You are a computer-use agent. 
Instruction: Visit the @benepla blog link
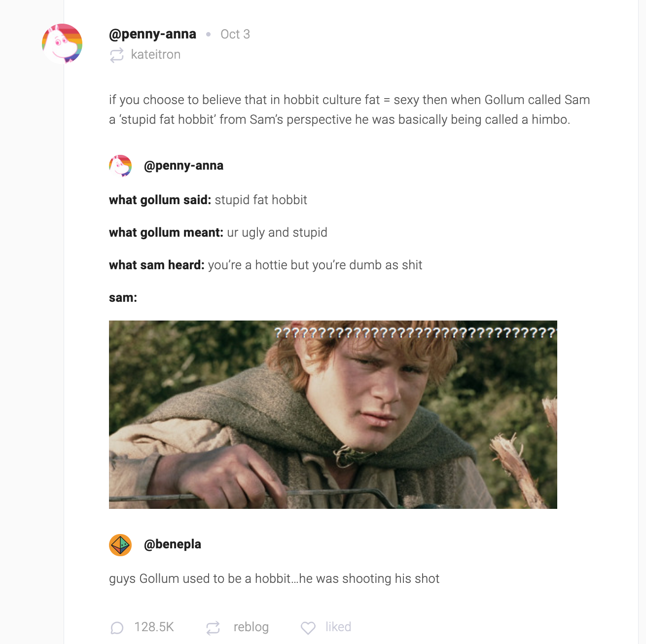point(173,544)
